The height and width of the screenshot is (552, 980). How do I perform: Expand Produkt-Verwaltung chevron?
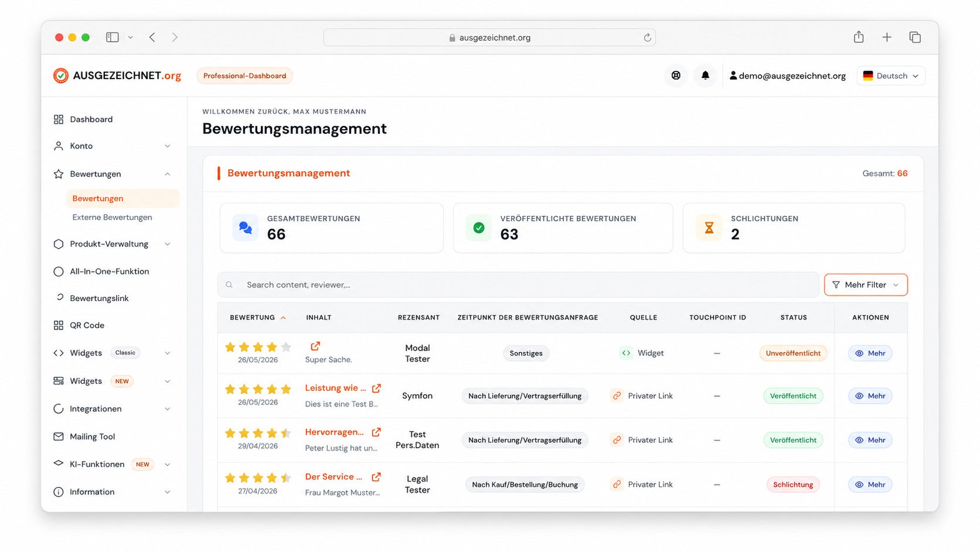coord(167,244)
